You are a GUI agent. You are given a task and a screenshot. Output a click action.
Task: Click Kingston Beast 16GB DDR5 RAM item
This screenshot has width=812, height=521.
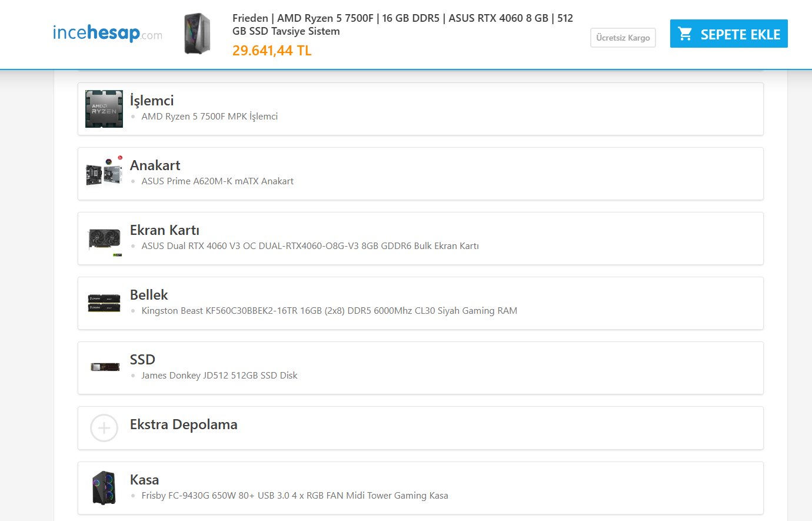[330, 311]
